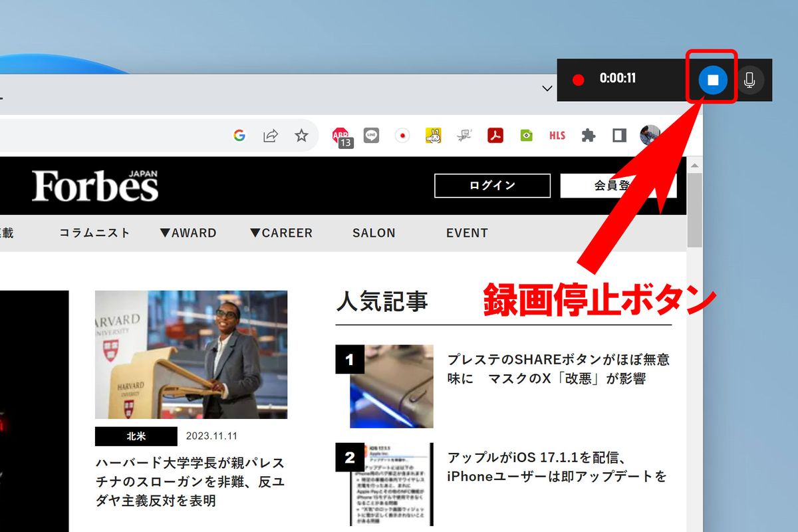The image size is (798, 532).
Task: Click the page scrollbar up arrow
Action: coord(695,165)
